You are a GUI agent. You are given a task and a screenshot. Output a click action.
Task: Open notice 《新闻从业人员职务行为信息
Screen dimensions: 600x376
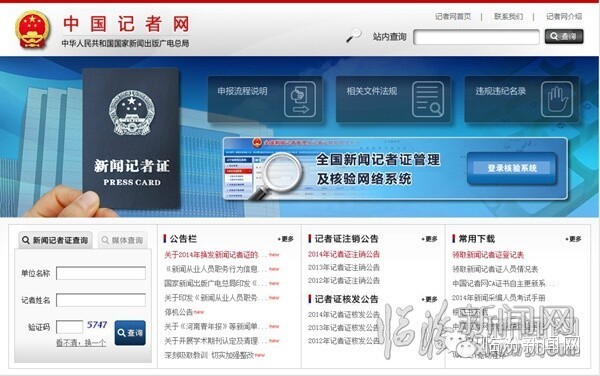pos(216,269)
